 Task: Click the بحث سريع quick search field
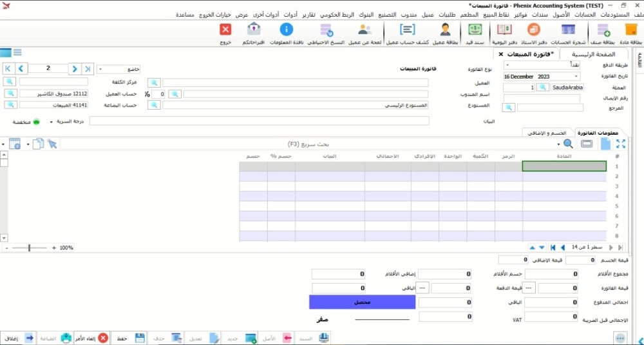309,144
